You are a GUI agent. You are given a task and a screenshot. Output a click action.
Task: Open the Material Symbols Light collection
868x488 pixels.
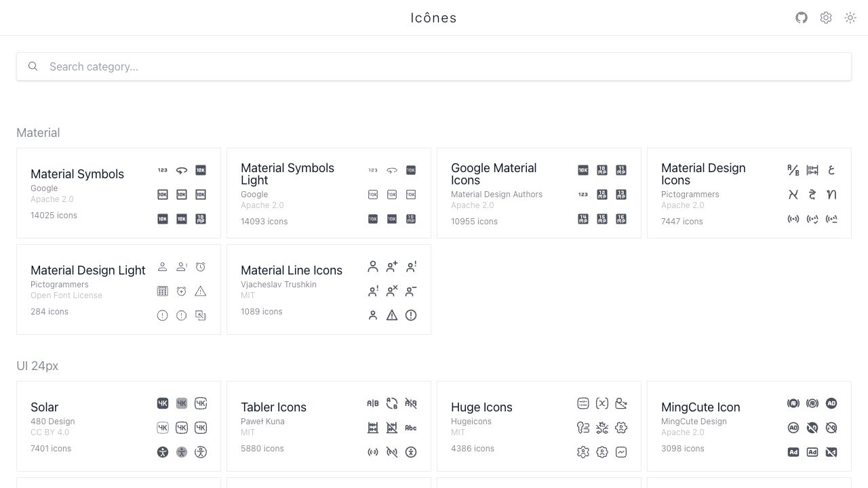click(x=288, y=174)
